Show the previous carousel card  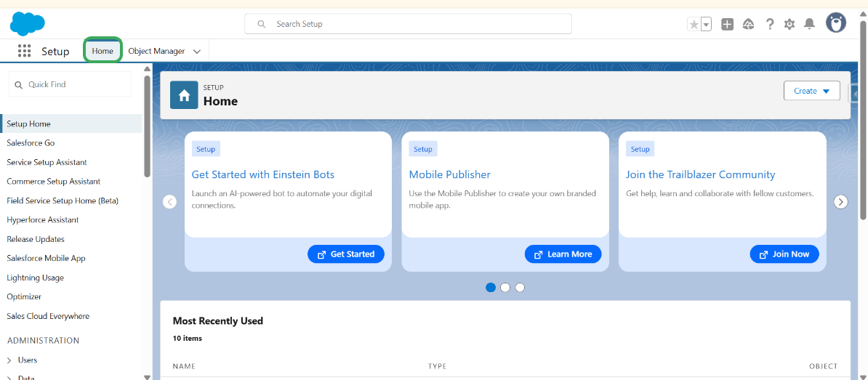pos(170,202)
